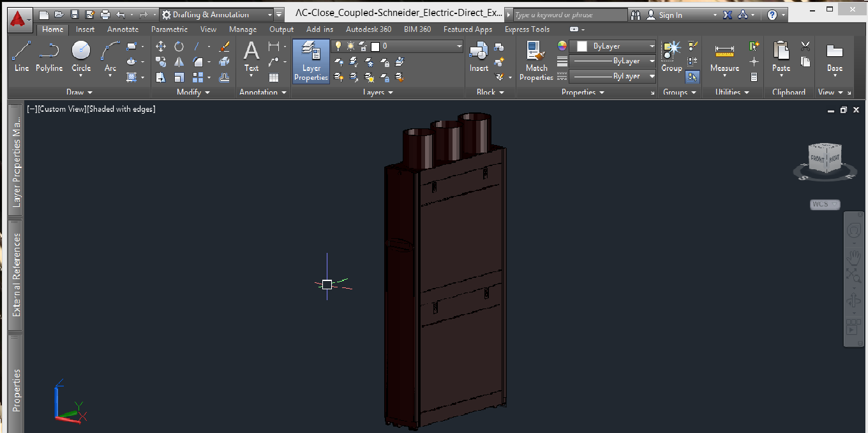Screen dimensions: 868x433
Task: Open the Manage ribbon tab
Action: click(243, 29)
